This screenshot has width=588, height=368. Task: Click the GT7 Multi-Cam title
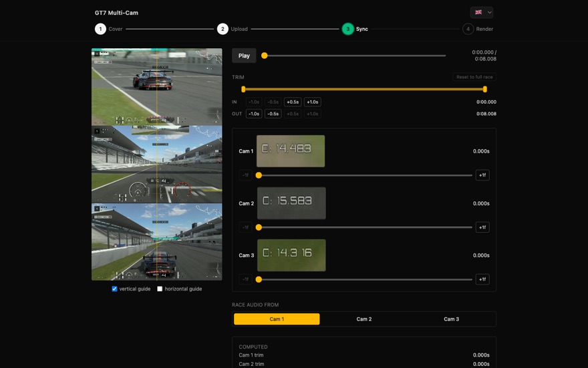click(x=116, y=13)
